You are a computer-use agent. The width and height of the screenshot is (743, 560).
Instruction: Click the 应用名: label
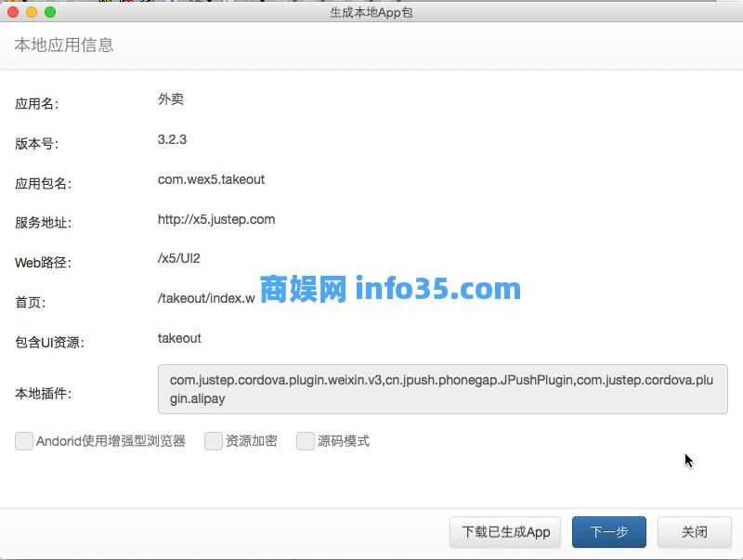coord(36,104)
